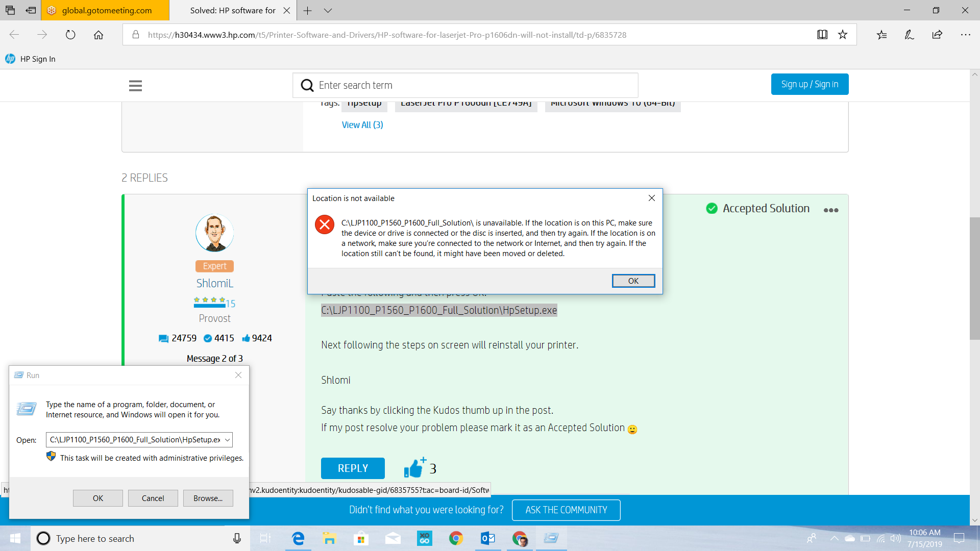Open the Windows Start menu
This screenshot has width=980, height=551.
(15, 538)
